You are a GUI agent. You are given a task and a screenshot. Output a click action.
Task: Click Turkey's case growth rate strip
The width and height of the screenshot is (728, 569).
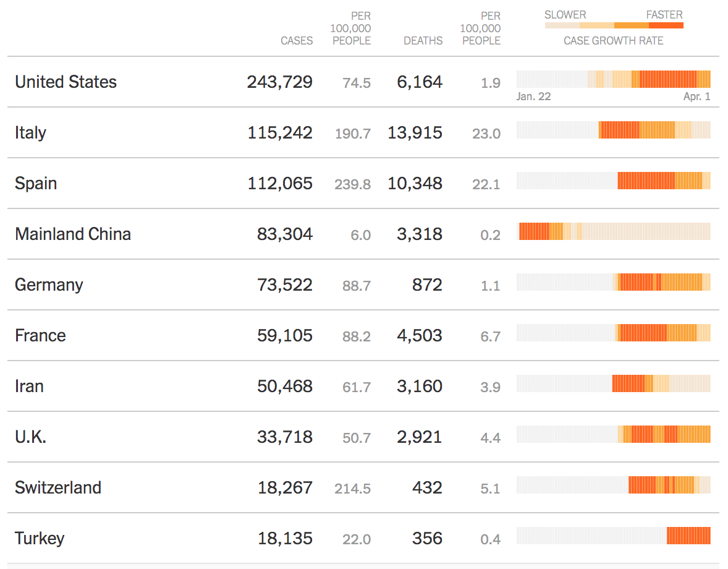pos(613,536)
